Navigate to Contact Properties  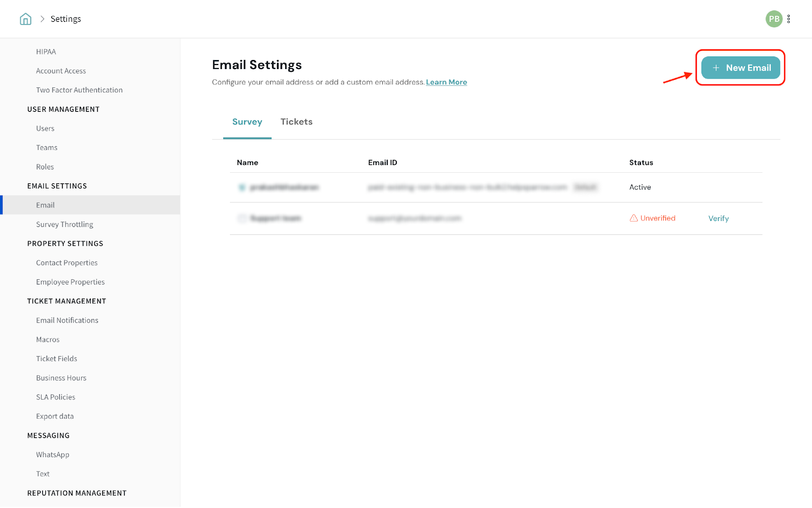66,263
